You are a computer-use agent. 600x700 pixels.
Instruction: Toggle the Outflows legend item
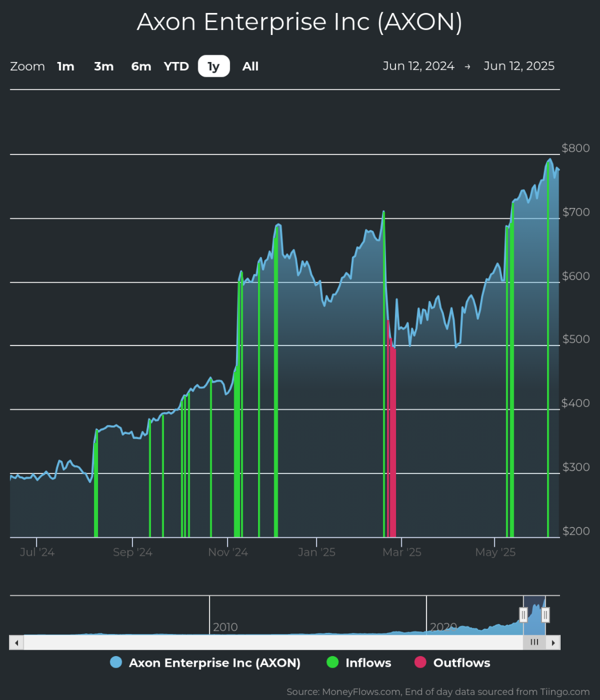click(452, 663)
